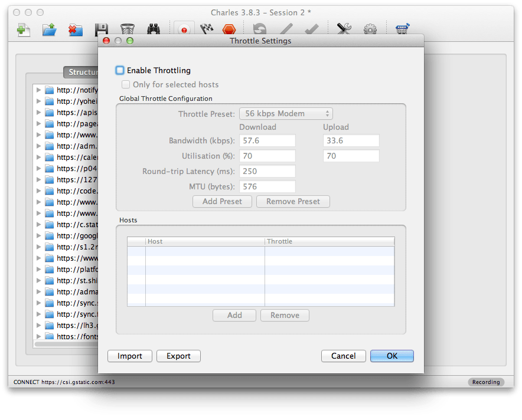Click the shopping basket purchase icon
Viewport: 522px width, 420px height.
point(403,29)
